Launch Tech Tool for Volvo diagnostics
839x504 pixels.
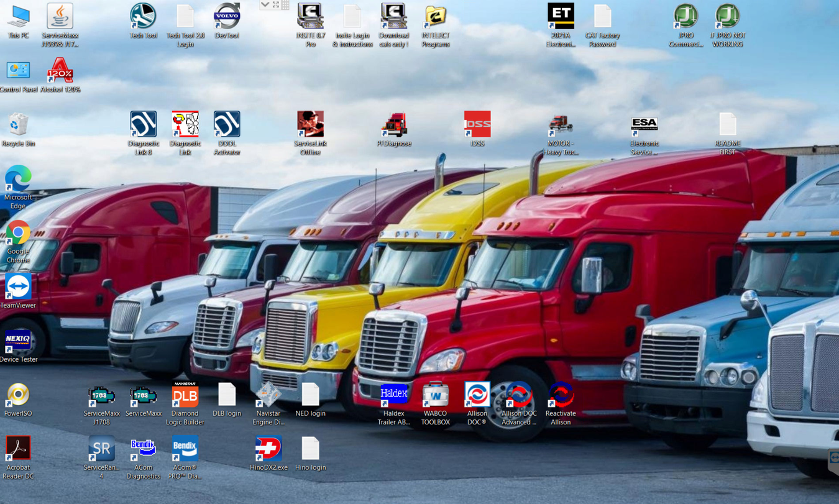pyautogui.click(x=143, y=19)
